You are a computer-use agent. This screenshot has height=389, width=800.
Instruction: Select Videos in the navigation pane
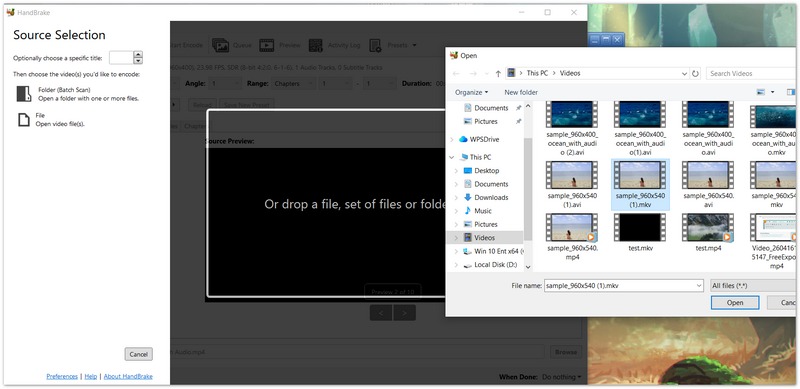pos(484,237)
